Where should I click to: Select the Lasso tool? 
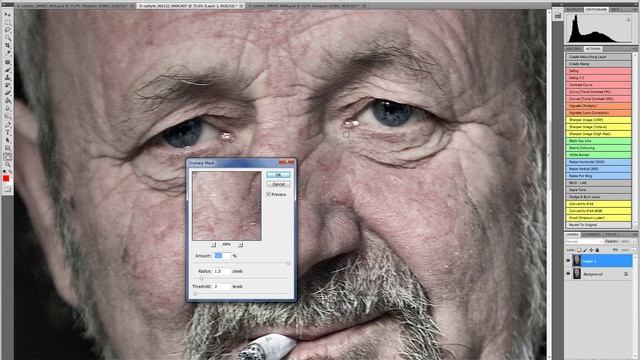(x=7, y=30)
